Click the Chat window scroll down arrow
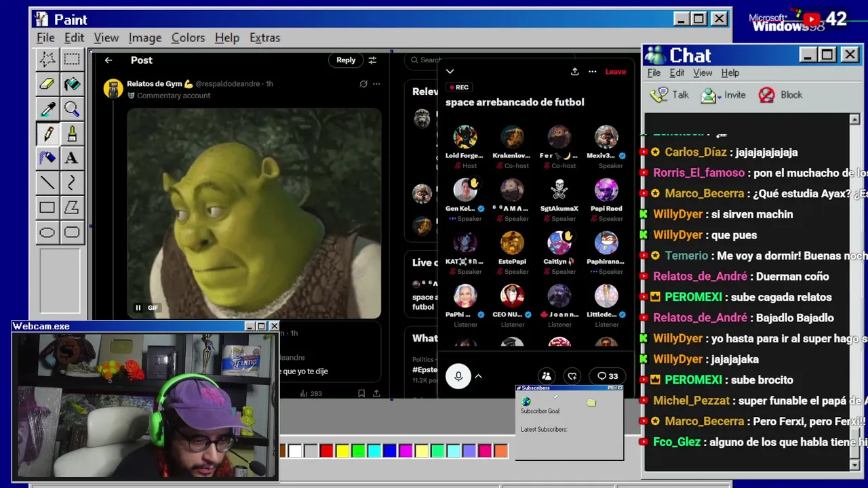Screen dimensions: 868x488 [x=854, y=465]
